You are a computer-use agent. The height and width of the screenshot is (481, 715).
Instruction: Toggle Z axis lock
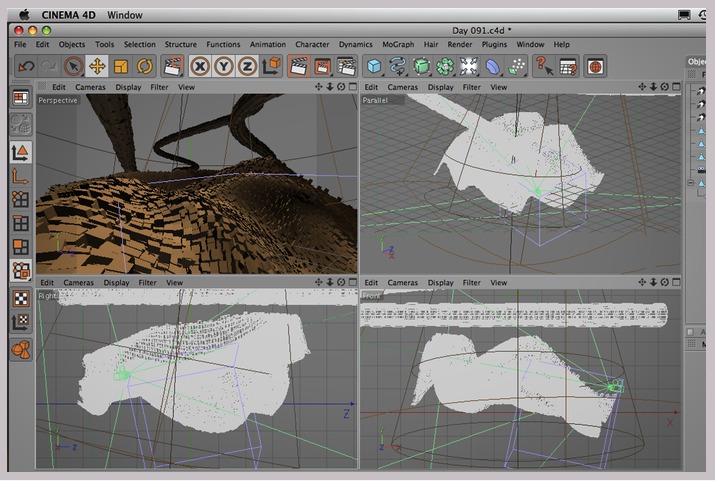point(247,67)
